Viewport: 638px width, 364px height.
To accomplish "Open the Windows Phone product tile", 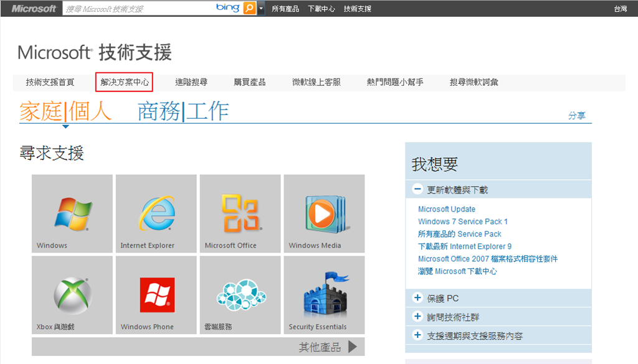I will 156,295.
